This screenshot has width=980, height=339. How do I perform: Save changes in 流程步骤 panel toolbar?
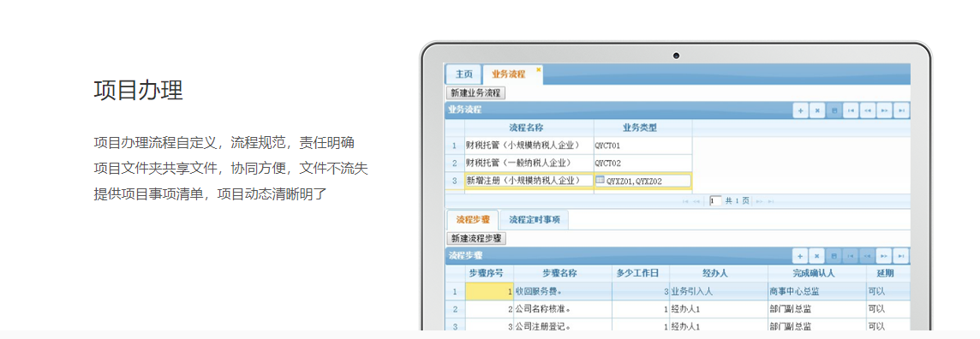(834, 256)
